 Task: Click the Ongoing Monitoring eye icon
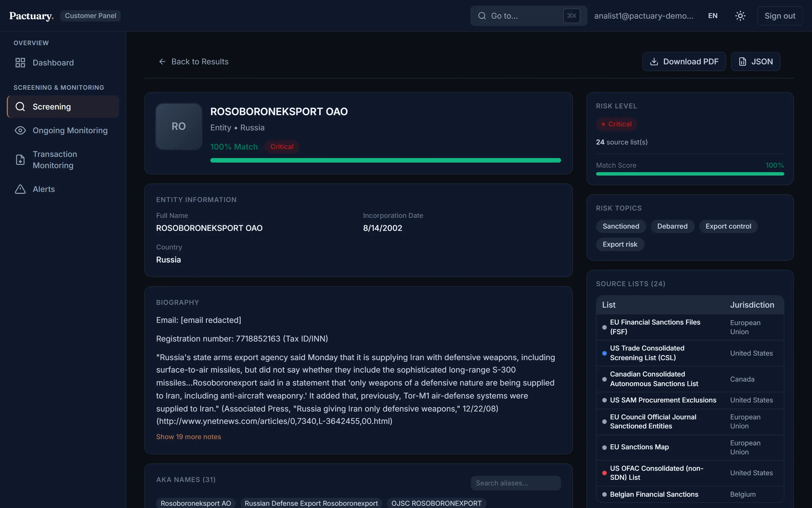(20, 130)
